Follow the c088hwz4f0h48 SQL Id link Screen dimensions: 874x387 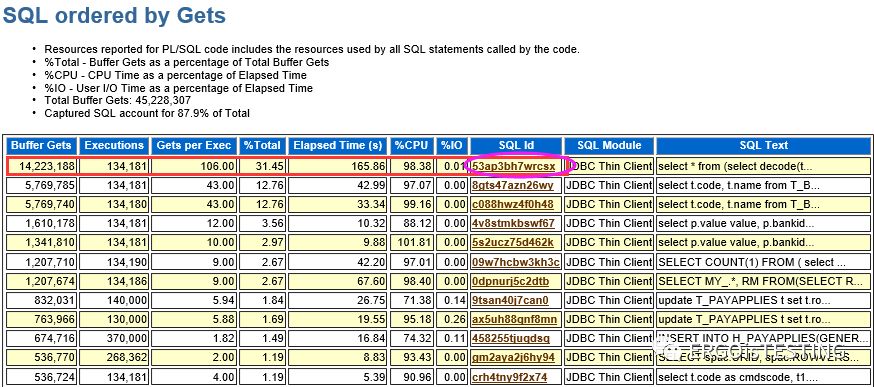point(513,204)
